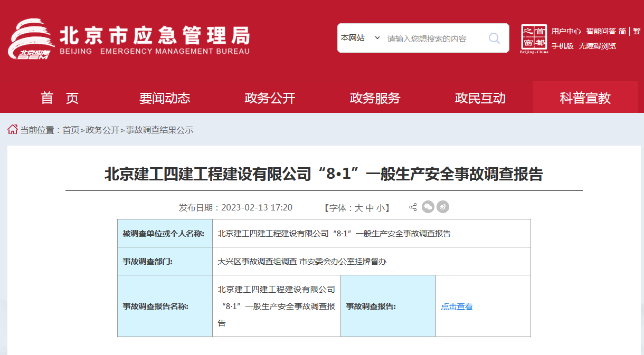Open the 点击查看 report link
This screenshot has height=355, width=644.
(x=457, y=306)
